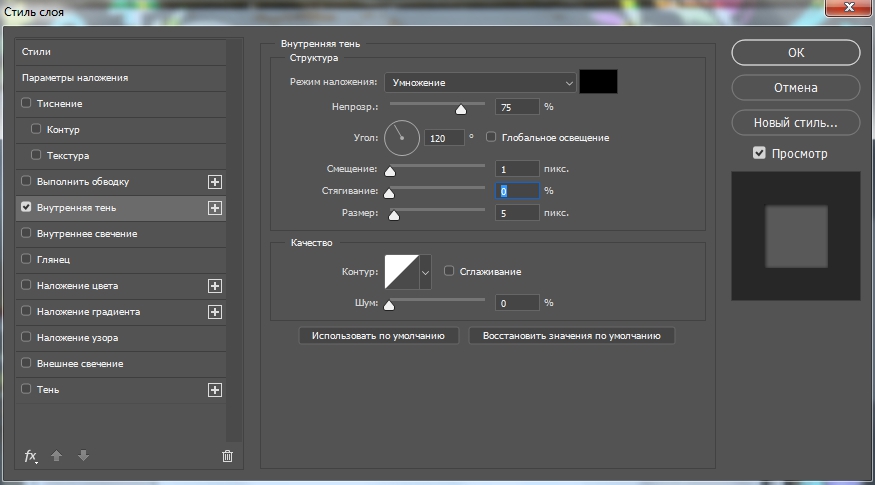Viewport: 875px width, 485px height.
Task: Click the Размер slider handle
Action: point(394,215)
